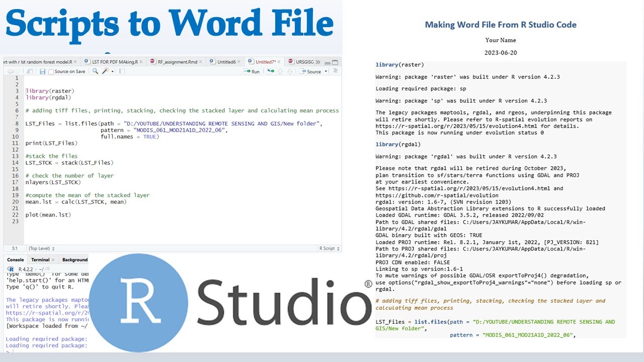Image resolution: width=644 pixels, height=362 pixels.
Task: Click the print(LST_Files) line
Action: coord(52,143)
